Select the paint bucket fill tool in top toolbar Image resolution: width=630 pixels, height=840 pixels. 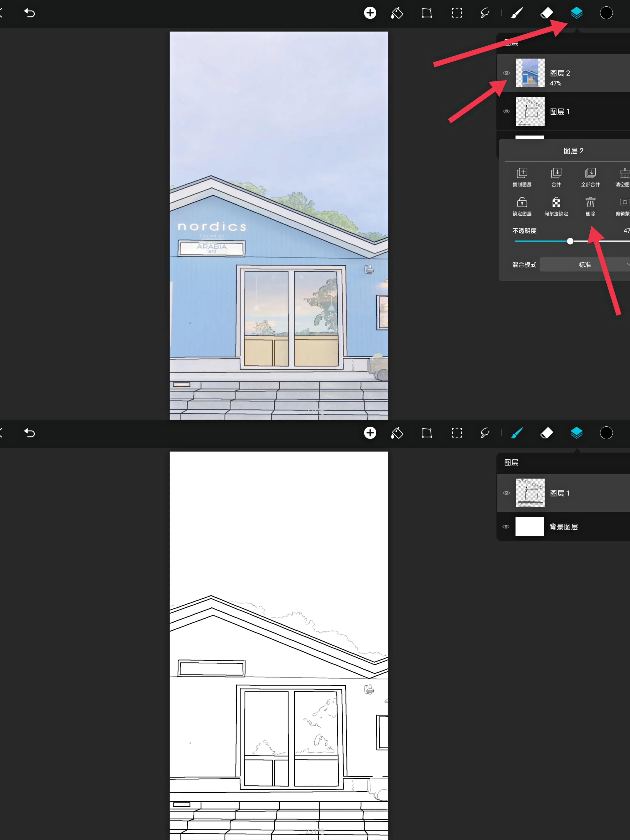[397, 13]
